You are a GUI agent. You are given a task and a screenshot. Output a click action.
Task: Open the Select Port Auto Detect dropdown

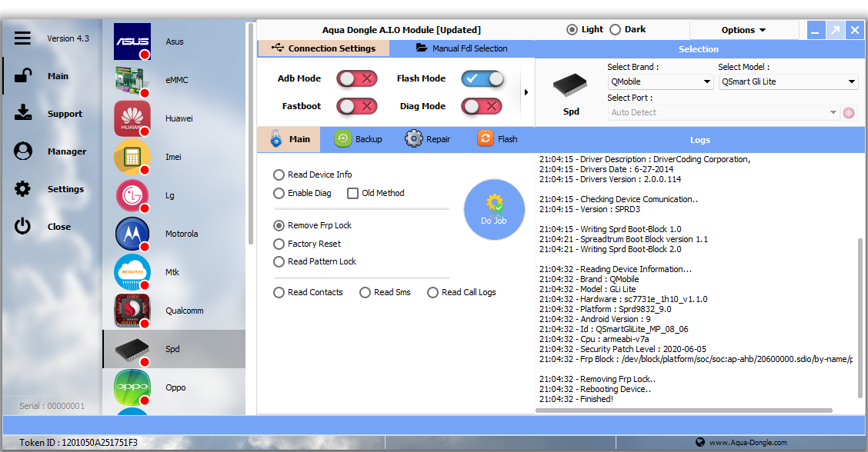coord(723,112)
